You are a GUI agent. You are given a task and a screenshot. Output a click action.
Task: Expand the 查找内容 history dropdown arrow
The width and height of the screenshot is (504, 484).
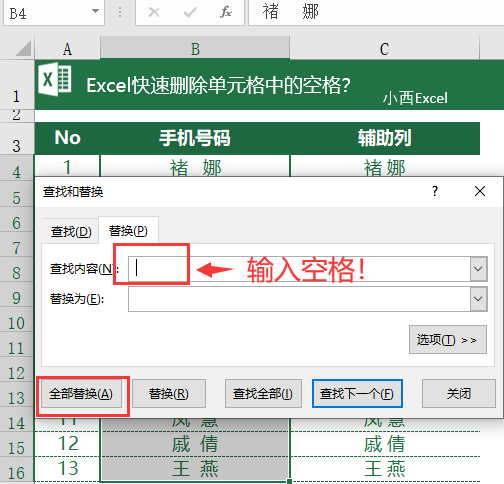[479, 269]
